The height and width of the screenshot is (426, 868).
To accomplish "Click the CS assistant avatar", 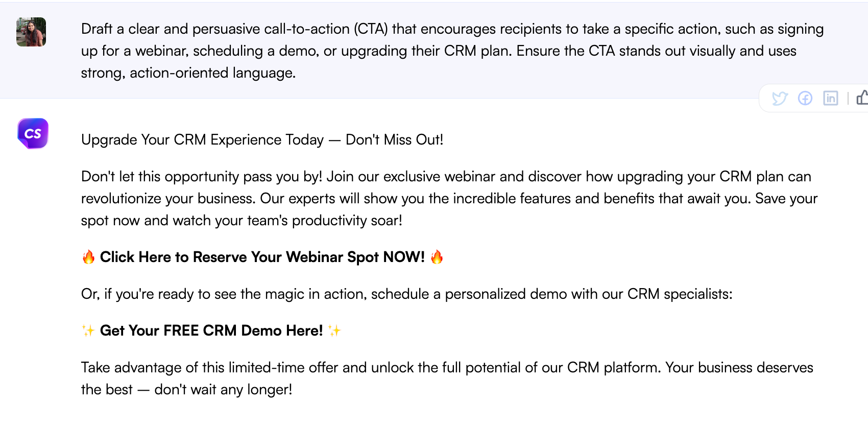I will (x=32, y=133).
